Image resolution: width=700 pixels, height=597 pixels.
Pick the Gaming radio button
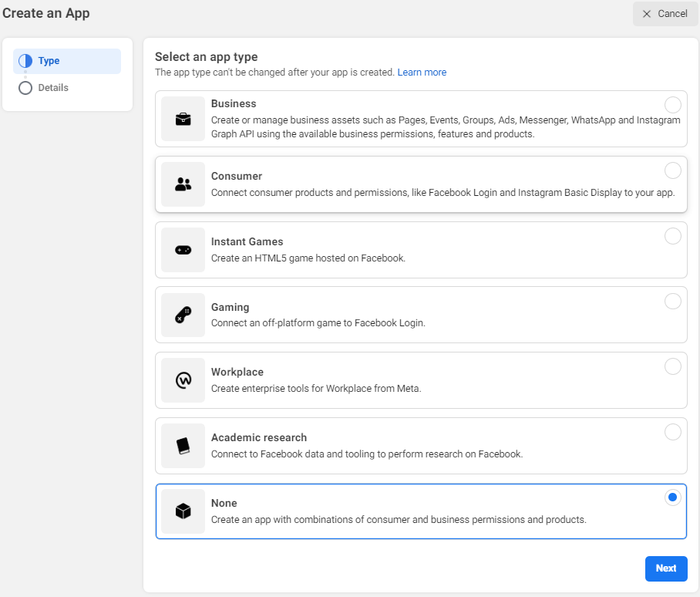(x=672, y=301)
